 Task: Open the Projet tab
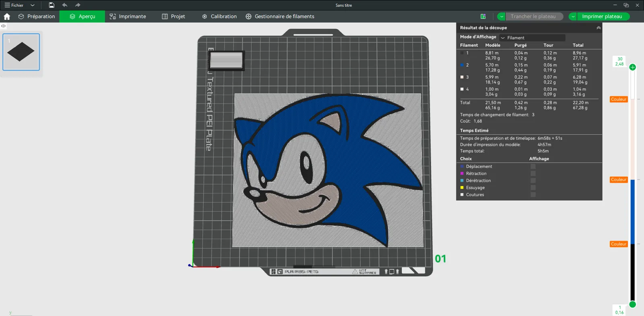(x=173, y=17)
